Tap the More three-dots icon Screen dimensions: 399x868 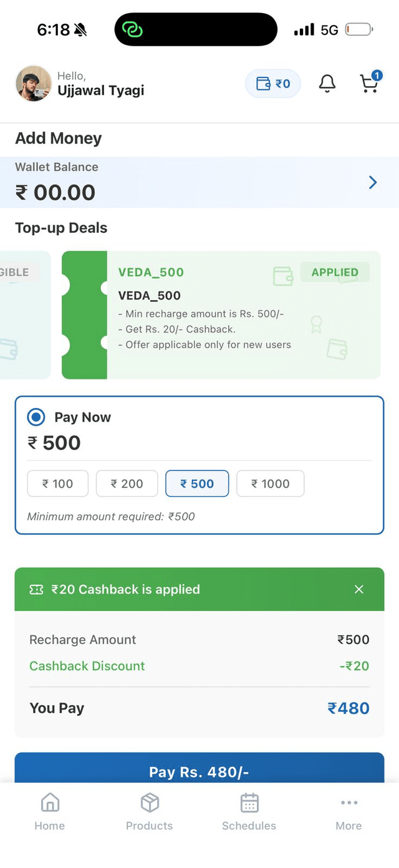pos(349,803)
